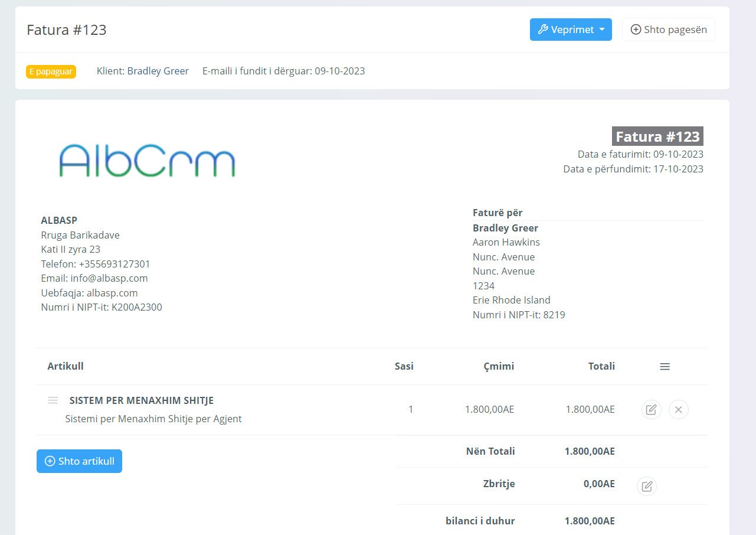Open the Veprimet actions dropdown
Image resolution: width=756 pixels, height=535 pixels.
click(x=571, y=30)
